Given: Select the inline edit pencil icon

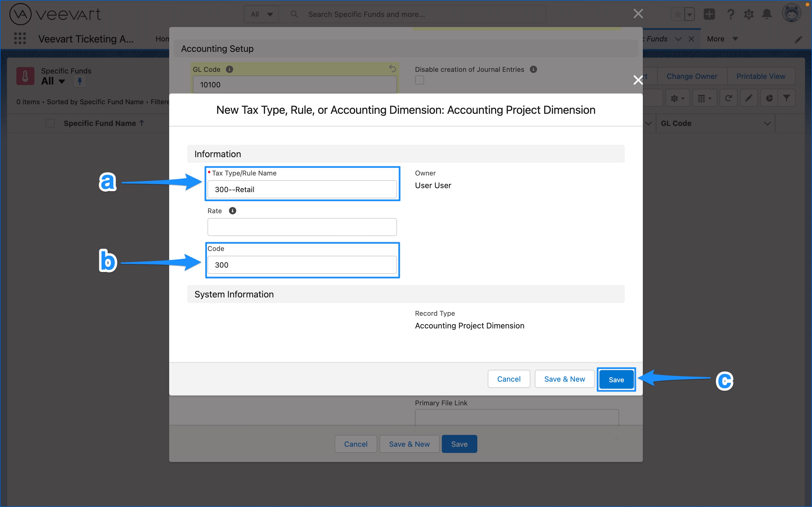Looking at the screenshot, I should point(749,97).
